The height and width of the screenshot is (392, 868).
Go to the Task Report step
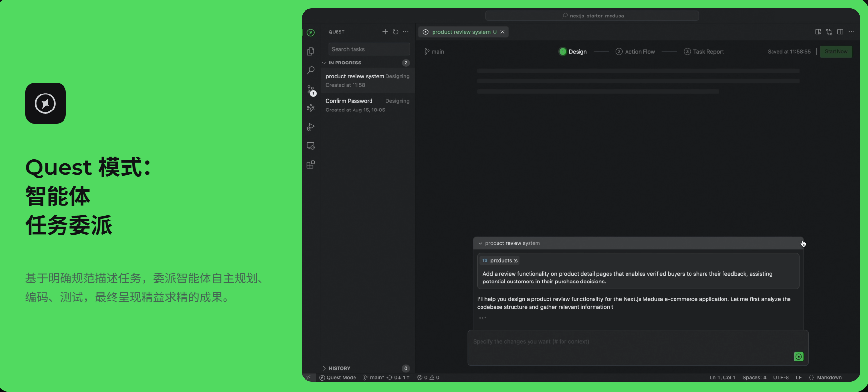coord(704,52)
